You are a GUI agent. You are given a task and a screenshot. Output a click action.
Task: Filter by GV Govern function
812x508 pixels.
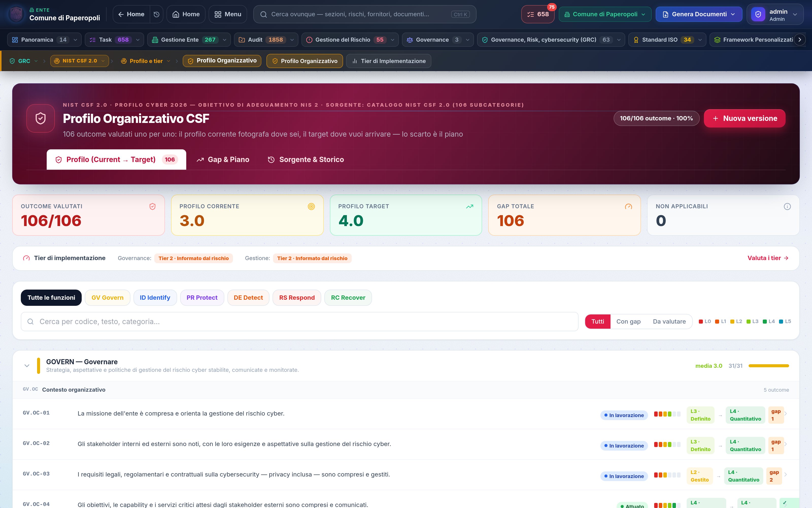(x=107, y=298)
